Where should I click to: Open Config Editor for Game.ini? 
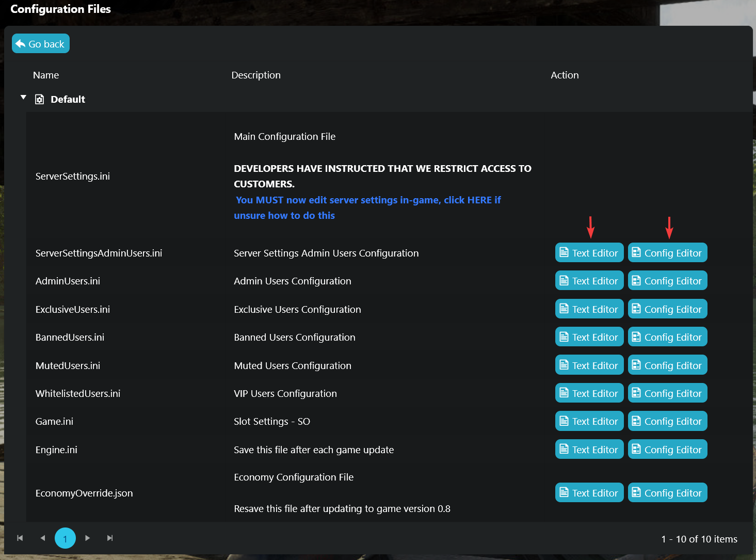click(667, 421)
